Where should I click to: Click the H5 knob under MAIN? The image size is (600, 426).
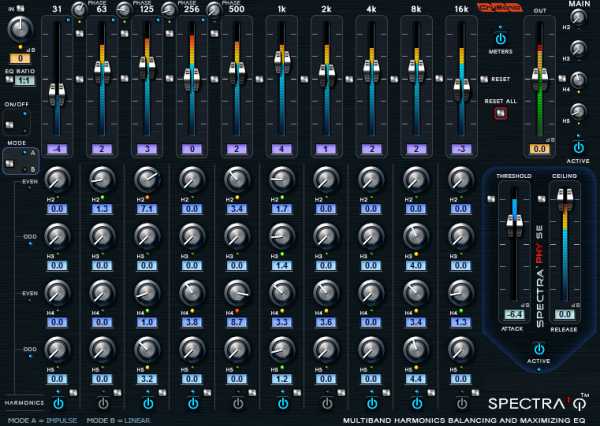578,111
